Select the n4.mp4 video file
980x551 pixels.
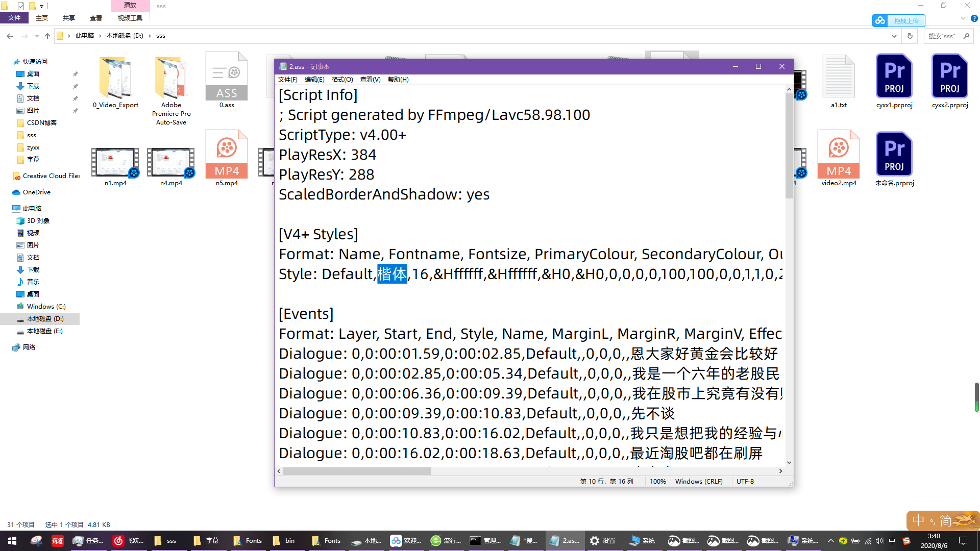tap(171, 167)
